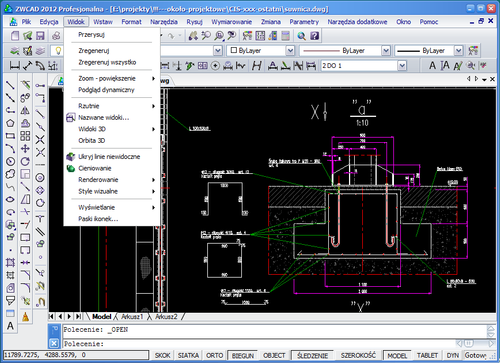
Task: Click the Zoom realtime magnifier icon
Action: pyautogui.click(x=206, y=36)
